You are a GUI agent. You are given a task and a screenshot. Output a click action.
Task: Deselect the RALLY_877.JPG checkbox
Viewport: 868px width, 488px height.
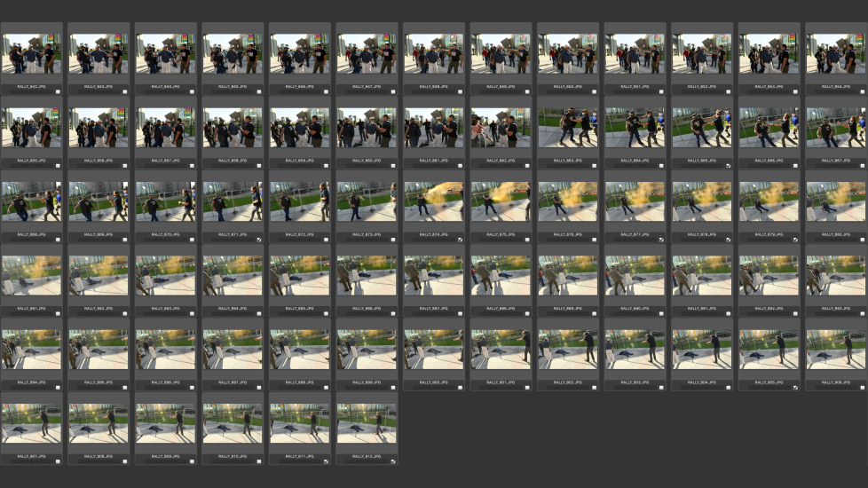pyautogui.click(x=661, y=240)
